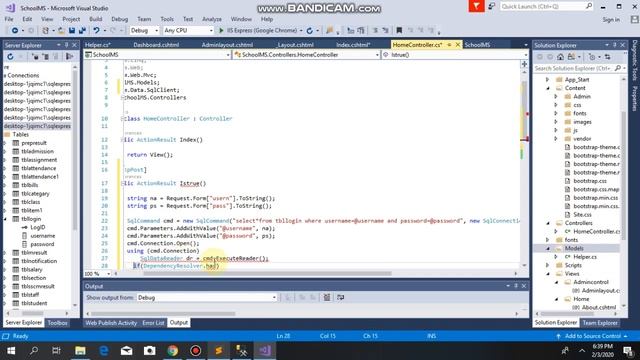Screen dimensions: 640x360
Task: Open the File menu
Action: [x=9, y=19]
